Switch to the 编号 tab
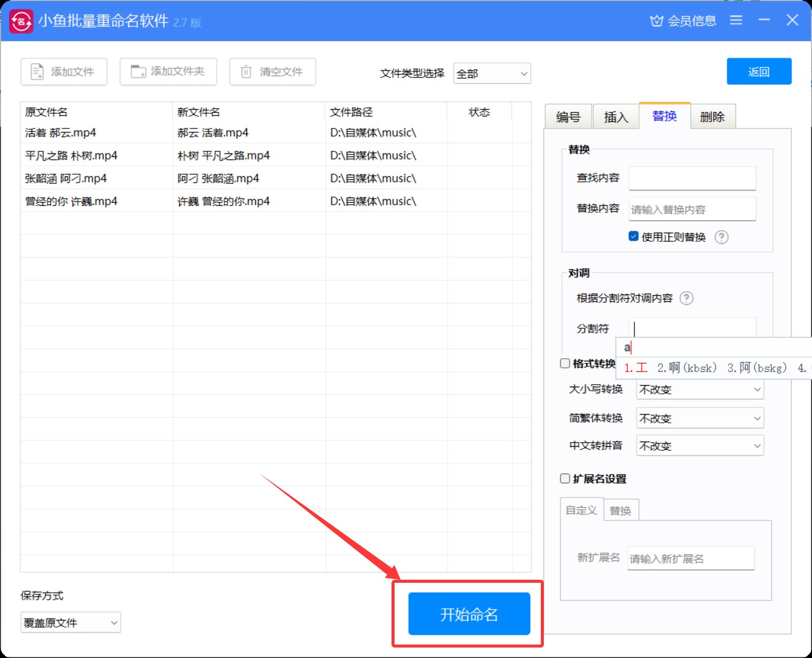 tap(568, 117)
